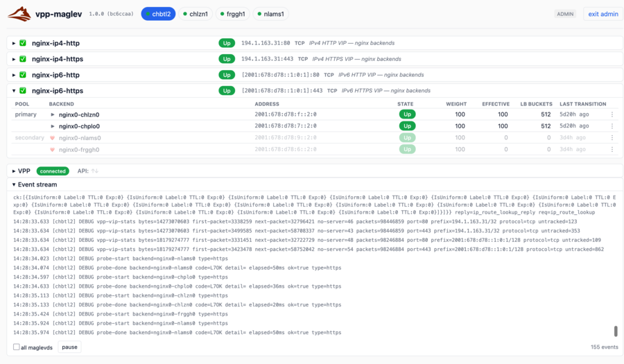The height and width of the screenshot is (364, 624).
Task: Click IPv6 HTTPS VIP description text
Action: [x=386, y=91]
